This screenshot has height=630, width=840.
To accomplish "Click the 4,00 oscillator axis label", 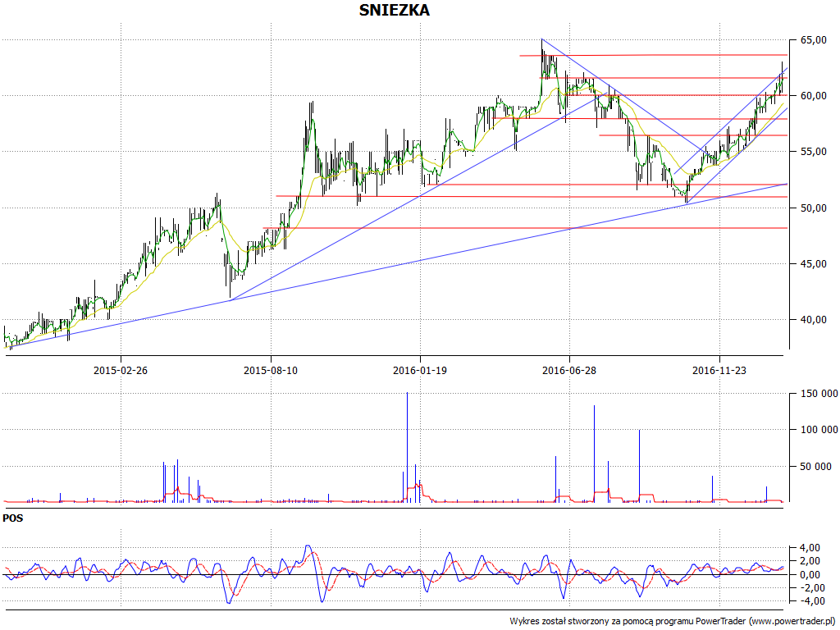I will pyautogui.click(x=809, y=548).
